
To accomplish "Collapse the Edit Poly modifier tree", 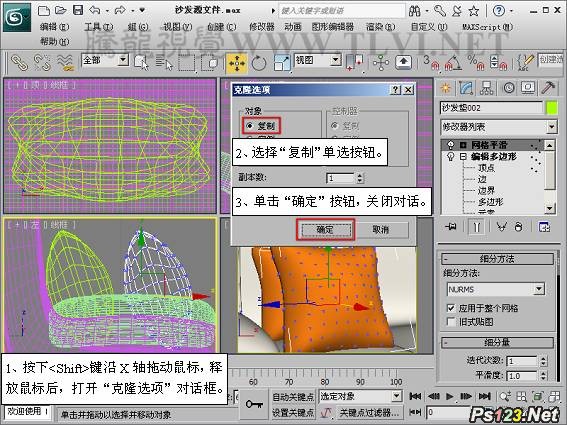I will (463, 157).
